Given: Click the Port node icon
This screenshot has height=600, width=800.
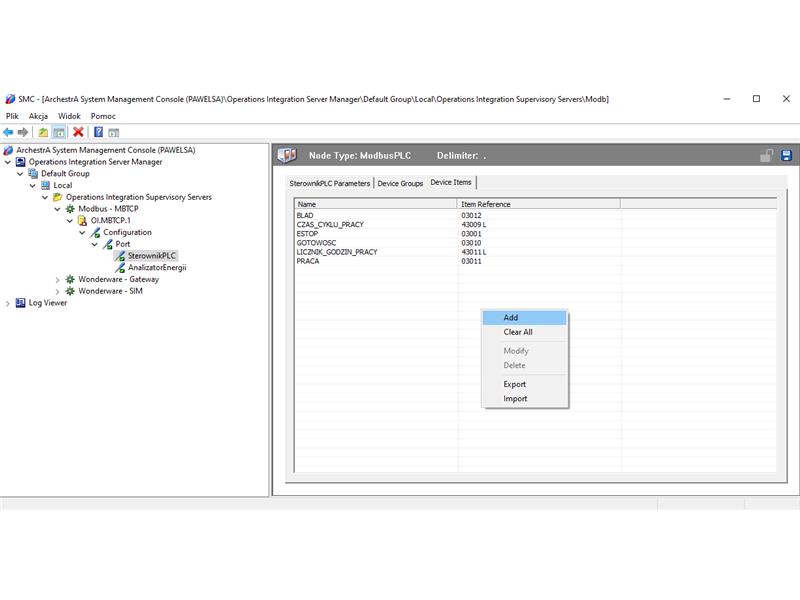Looking at the screenshot, I should (x=107, y=244).
